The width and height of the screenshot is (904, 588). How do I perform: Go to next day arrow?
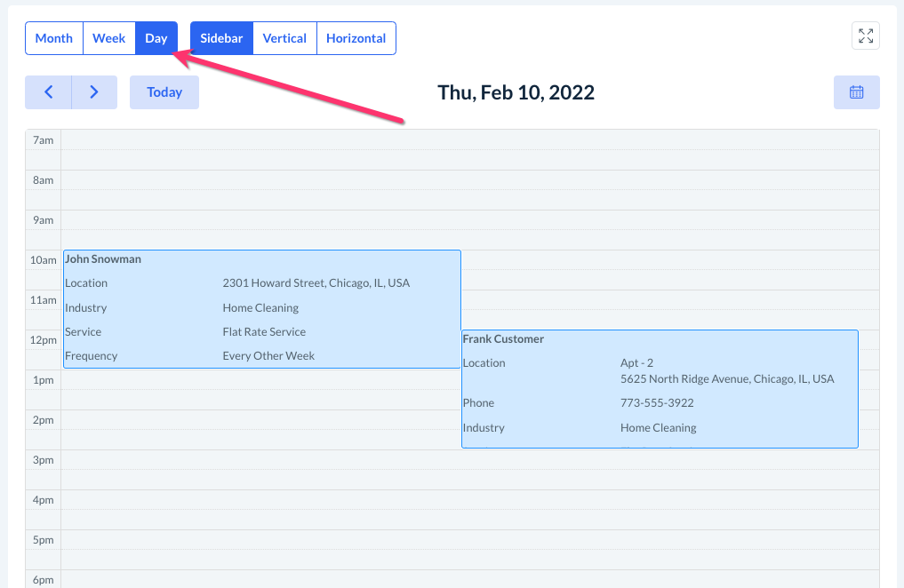tap(94, 92)
